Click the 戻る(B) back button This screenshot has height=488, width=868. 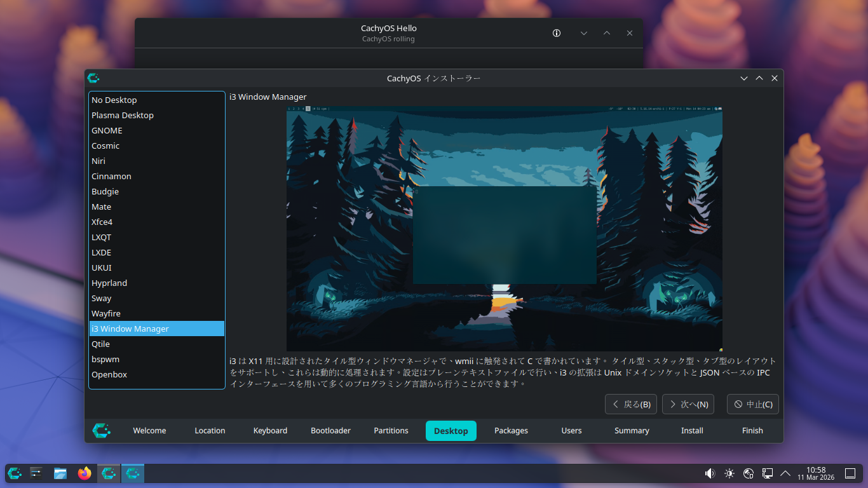coord(632,404)
